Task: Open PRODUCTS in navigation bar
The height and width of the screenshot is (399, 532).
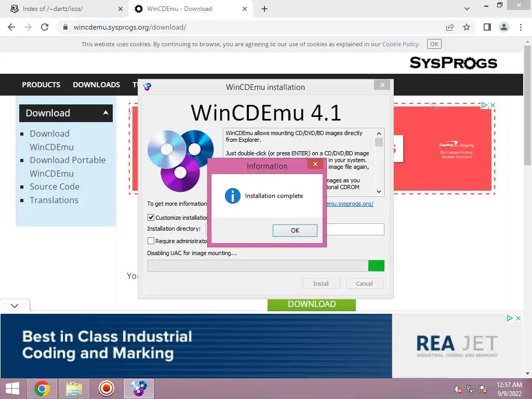Action: 41,85
